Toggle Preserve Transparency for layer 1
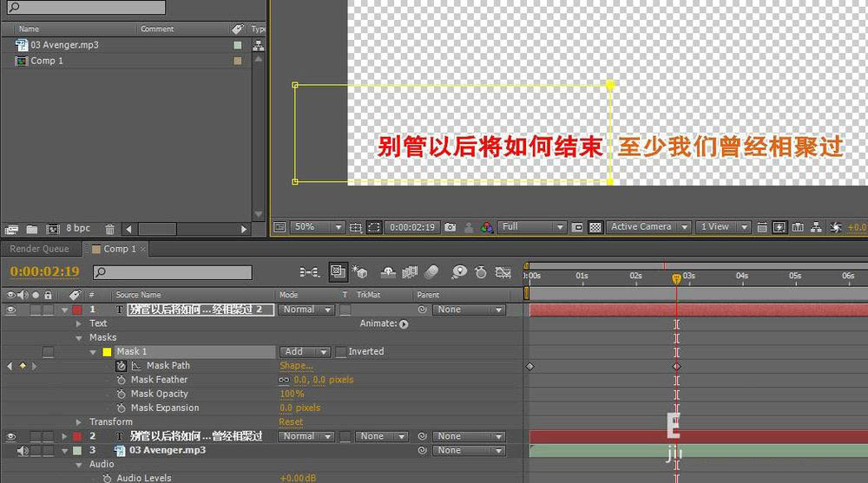The height and width of the screenshot is (483, 868). (345, 310)
